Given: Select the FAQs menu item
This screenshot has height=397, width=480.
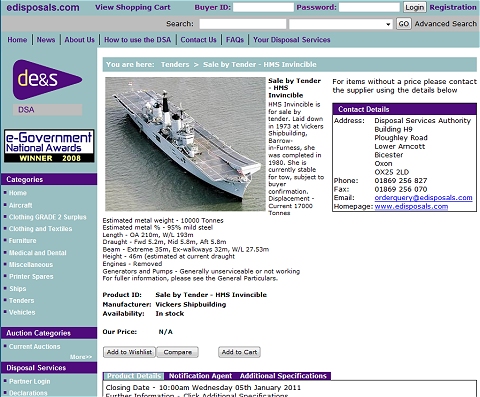Looking at the screenshot, I should click(x=235, y=40).
